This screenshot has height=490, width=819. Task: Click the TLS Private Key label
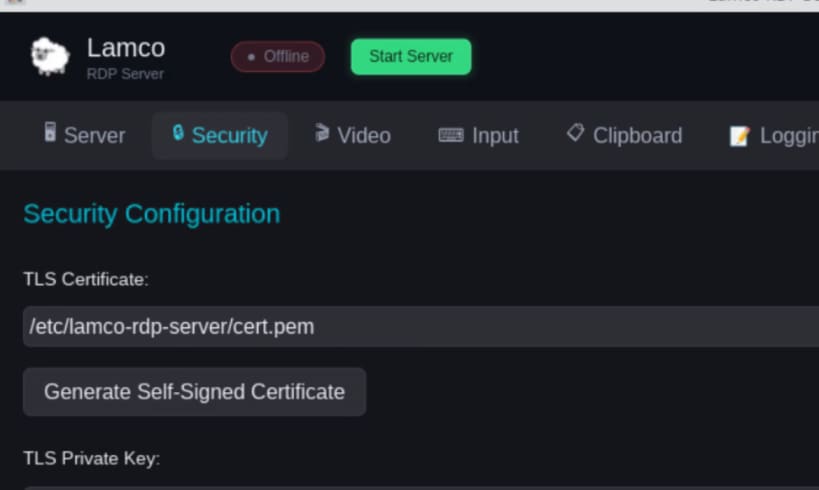tap(92, 459)
